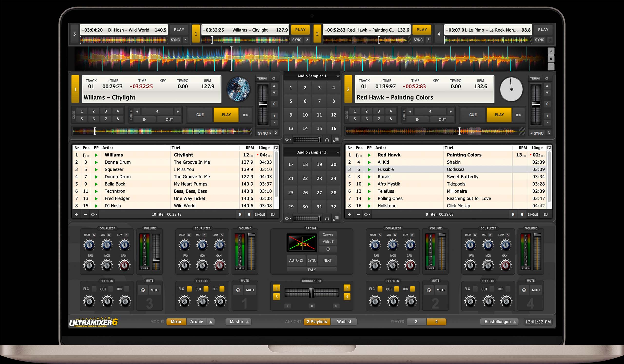Select the Waitlist view
This screenshot has width=624, height=364.
tap(344, 322)
